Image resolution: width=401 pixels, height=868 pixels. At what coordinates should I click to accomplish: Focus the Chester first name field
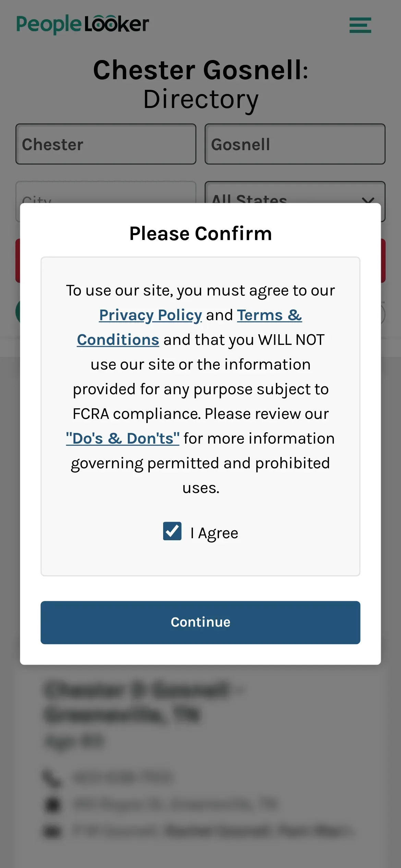click(x=106, y=144)
